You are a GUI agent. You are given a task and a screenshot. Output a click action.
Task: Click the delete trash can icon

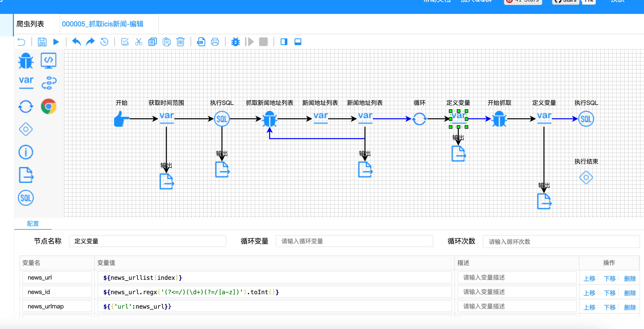(180, 42)
